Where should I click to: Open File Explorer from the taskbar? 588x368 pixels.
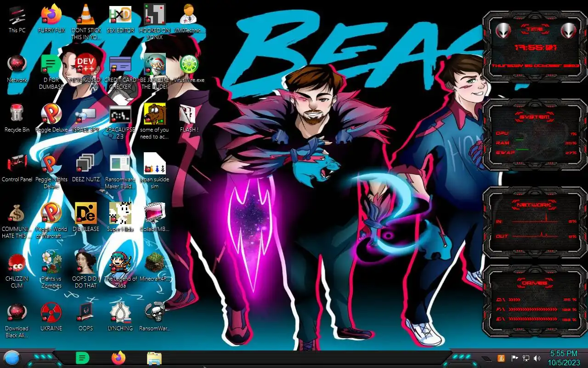click(154, 358)
